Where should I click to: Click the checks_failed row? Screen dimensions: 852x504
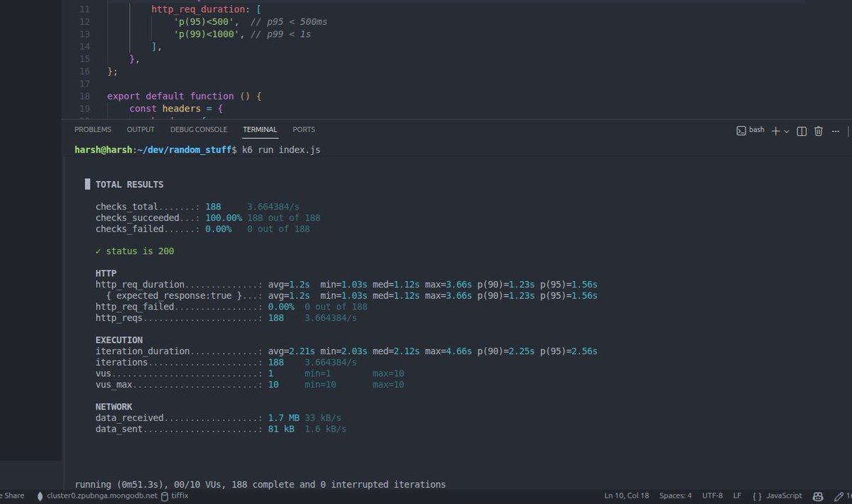tap(202, 229)
